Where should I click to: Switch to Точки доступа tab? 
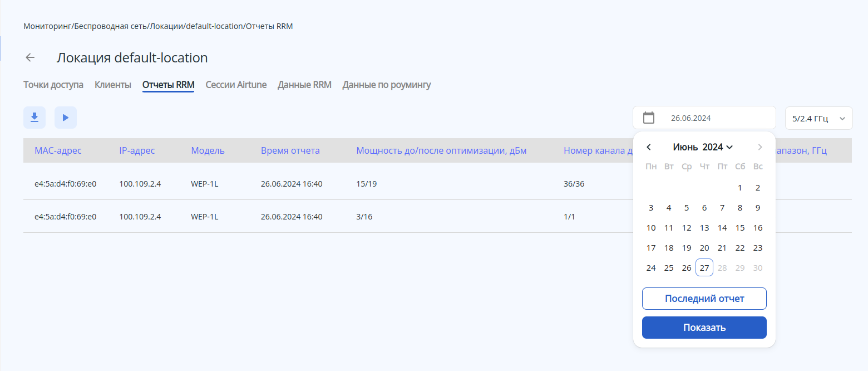tap(53, 85)
